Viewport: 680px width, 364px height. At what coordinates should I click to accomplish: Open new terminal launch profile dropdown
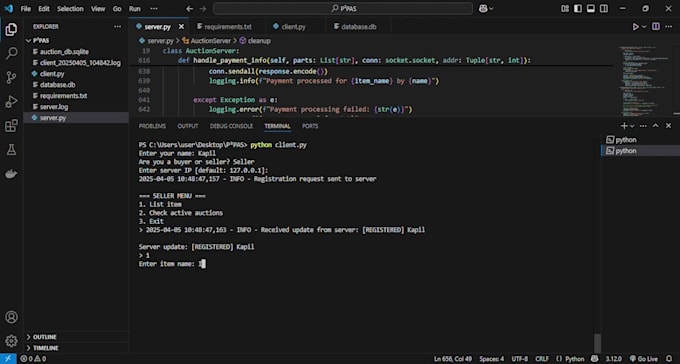pyautogui.click(x=632, y=126)
